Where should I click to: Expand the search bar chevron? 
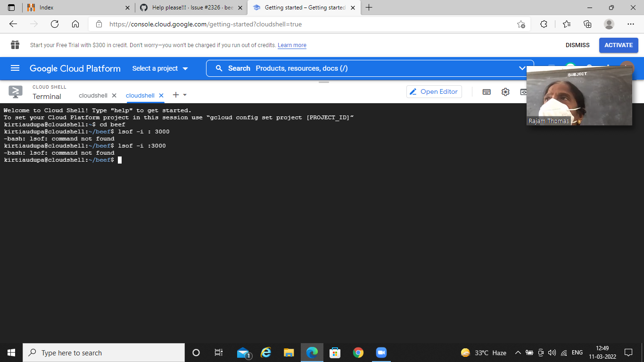pyautogui.click(x=522, y=68)
